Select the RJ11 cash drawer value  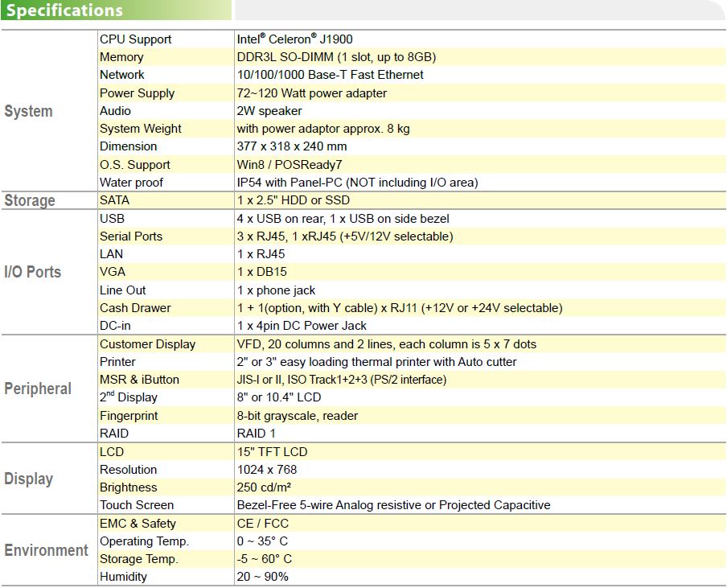click(x=400, y=308)
